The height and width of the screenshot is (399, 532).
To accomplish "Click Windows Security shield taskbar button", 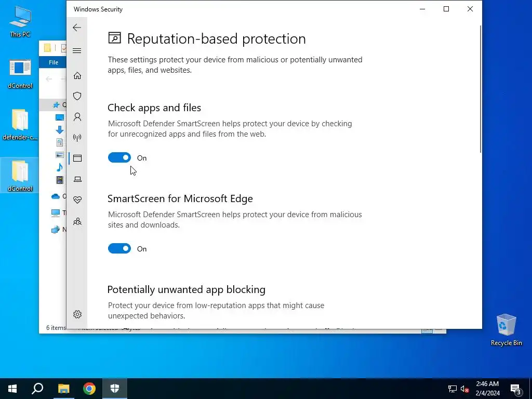I will [115, 389].
